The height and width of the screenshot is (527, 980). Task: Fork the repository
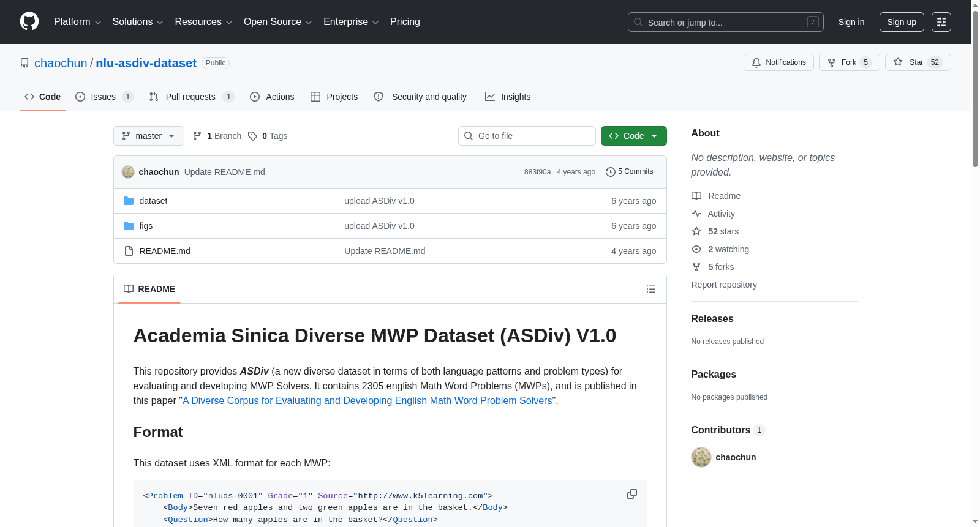point(849,62)
